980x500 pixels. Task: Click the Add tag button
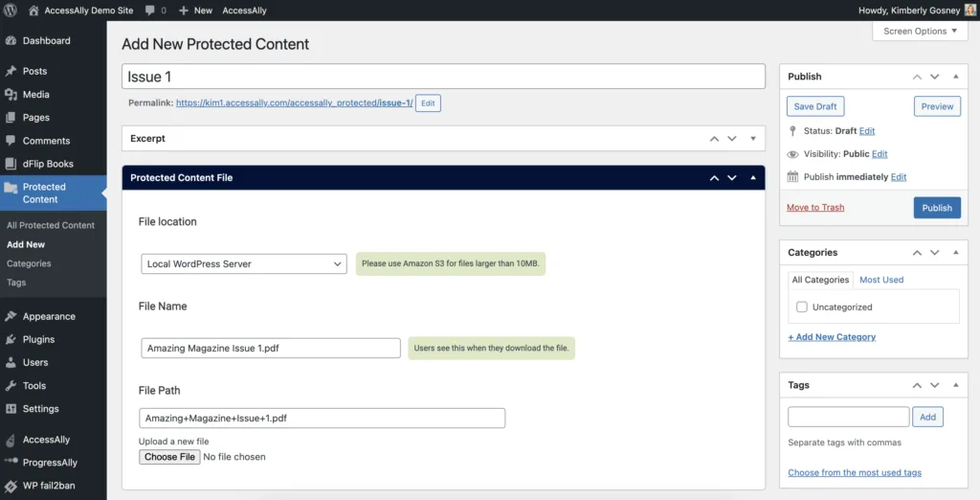[927, 417]
